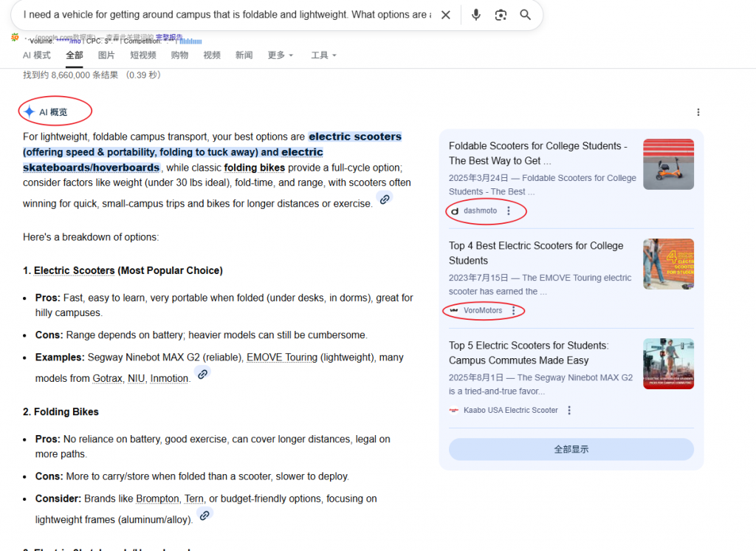Expand the 更多 dropdown menu
Viewport: 756px width, 551px height.
pyautogui.click(x=280, y=55)
